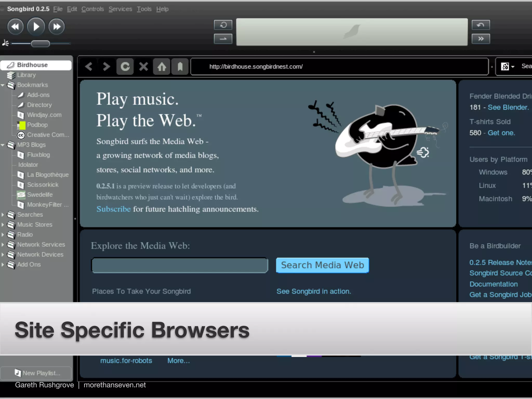Expand the Radio folder
Screen dimensions: 532x399
click(x=3, y=235)
